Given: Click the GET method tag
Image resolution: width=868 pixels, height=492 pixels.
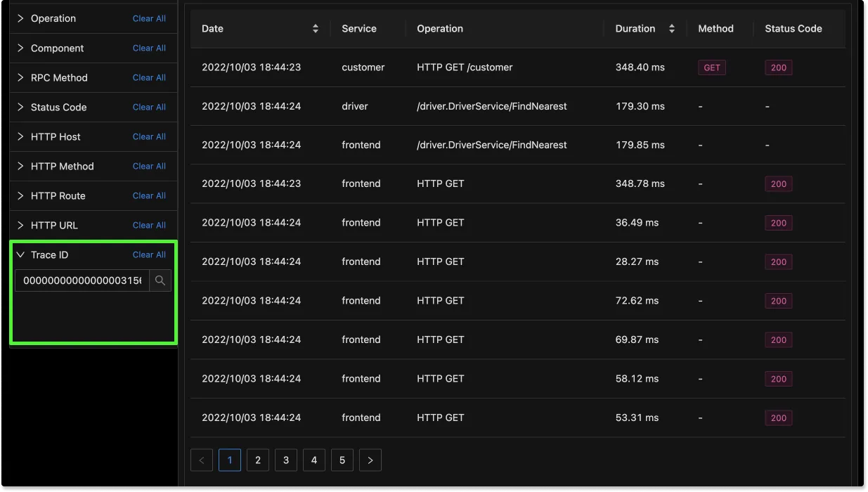Looking at the screenshot, I should (712, 67).
